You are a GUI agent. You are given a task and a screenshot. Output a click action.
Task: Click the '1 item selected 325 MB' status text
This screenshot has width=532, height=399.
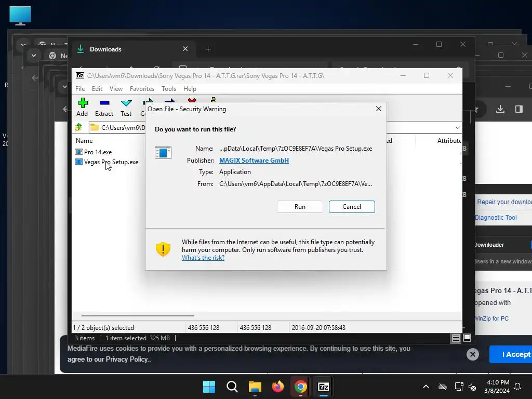tap(138, 338)
